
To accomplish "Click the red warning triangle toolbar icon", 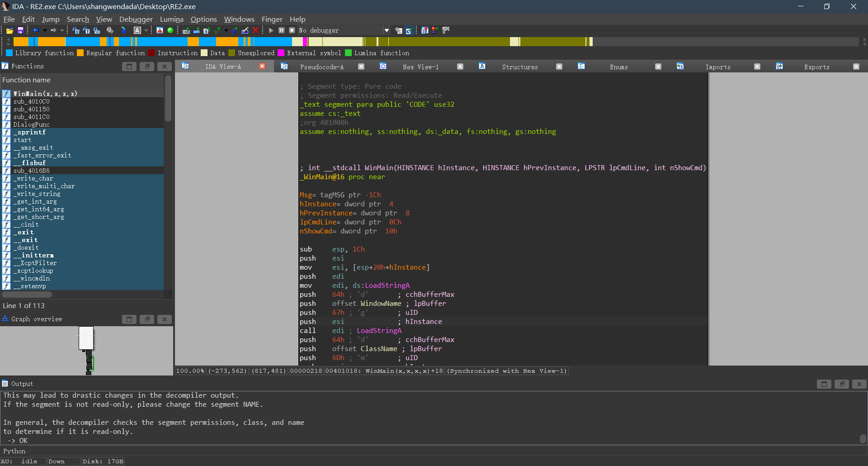I will [160, 30].
